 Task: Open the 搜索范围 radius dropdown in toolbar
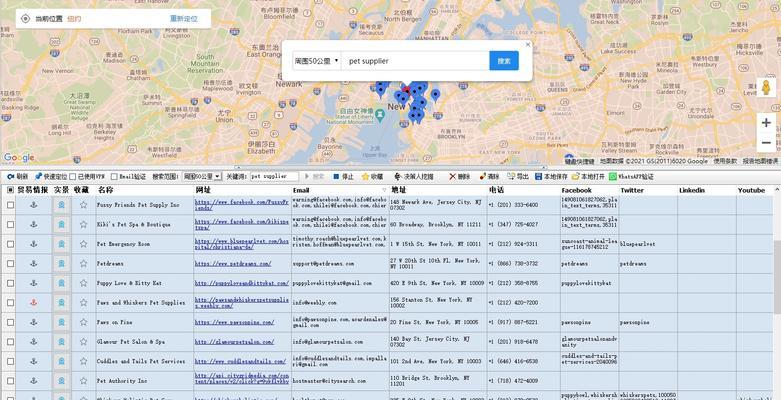point(202,177)
